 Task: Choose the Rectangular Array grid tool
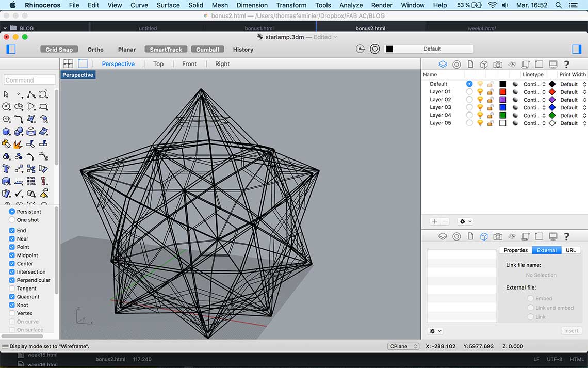31,181
